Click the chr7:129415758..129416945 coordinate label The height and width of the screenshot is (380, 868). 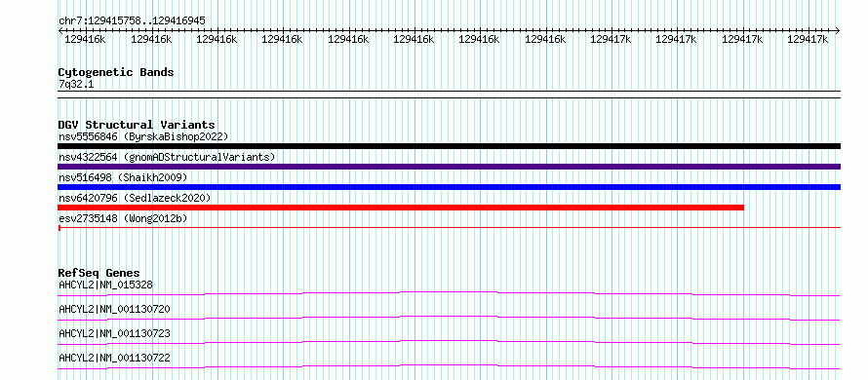[x=132, y=21]
